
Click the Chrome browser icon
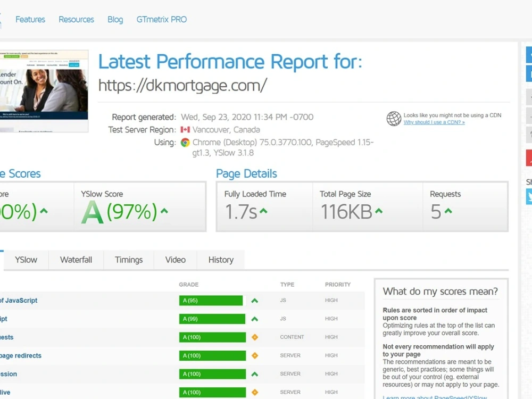tap(185, 143)
